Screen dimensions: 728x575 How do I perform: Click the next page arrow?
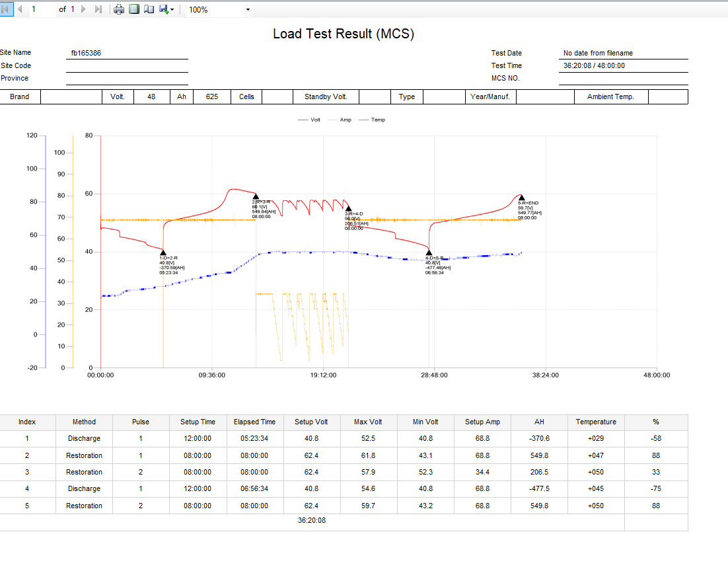click(x=84, y=9)
